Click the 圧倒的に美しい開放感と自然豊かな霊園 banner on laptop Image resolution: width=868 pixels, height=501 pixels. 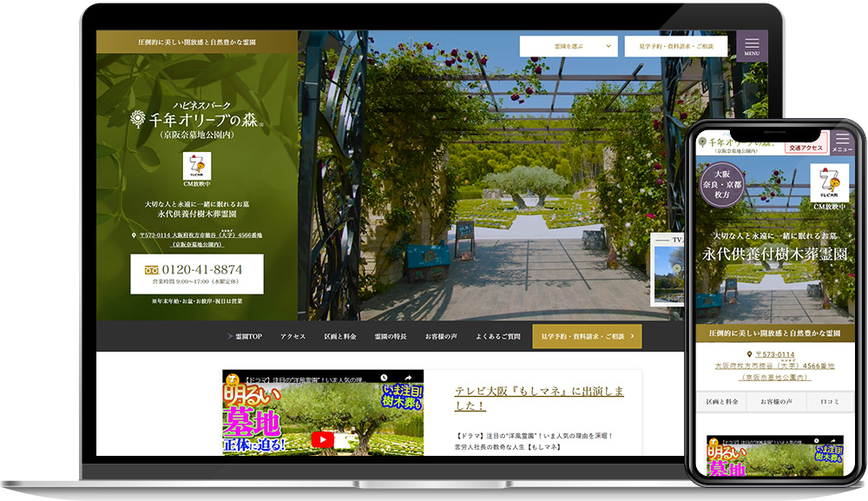[x=197, y=42]
